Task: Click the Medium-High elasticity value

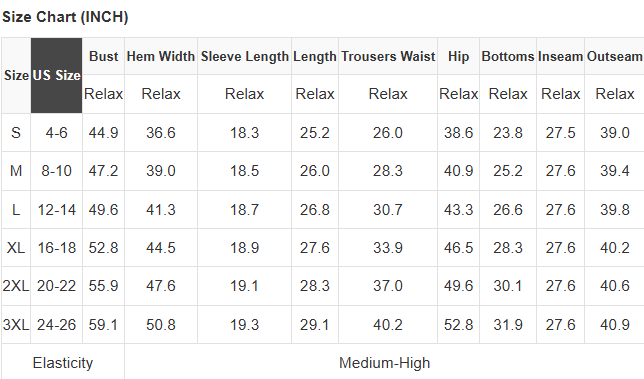Action: pyautogui.click(x=384, y=363)
